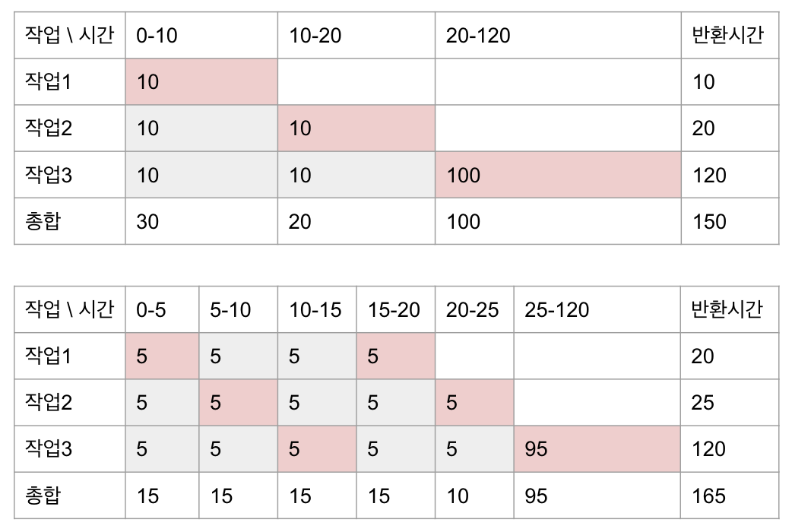
Task: Select the 15-20 column header
Action: point(394,309)
